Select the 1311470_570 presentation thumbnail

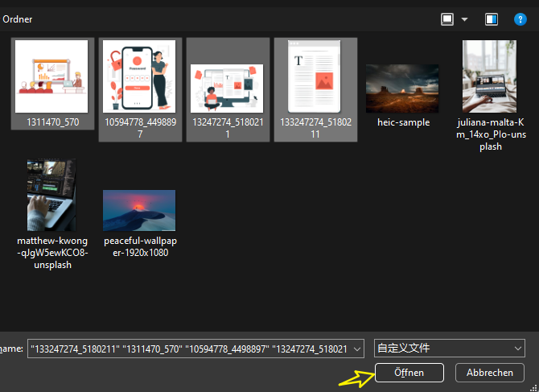[x=51, y=76]
